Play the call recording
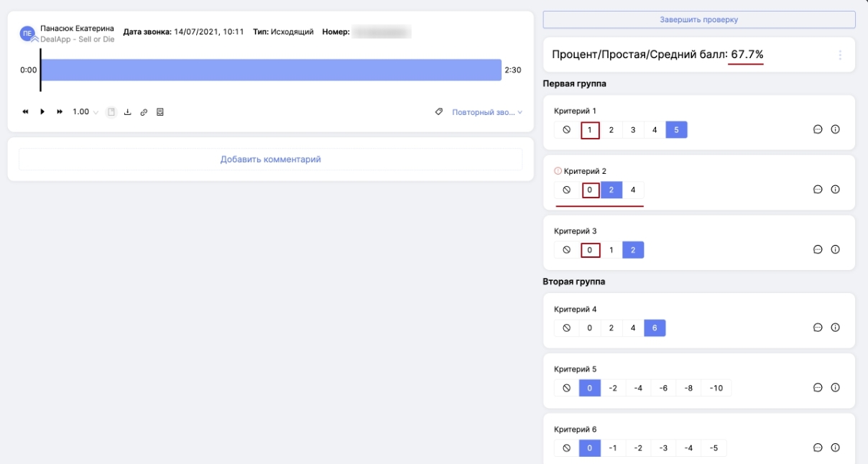 pos(42,112)
